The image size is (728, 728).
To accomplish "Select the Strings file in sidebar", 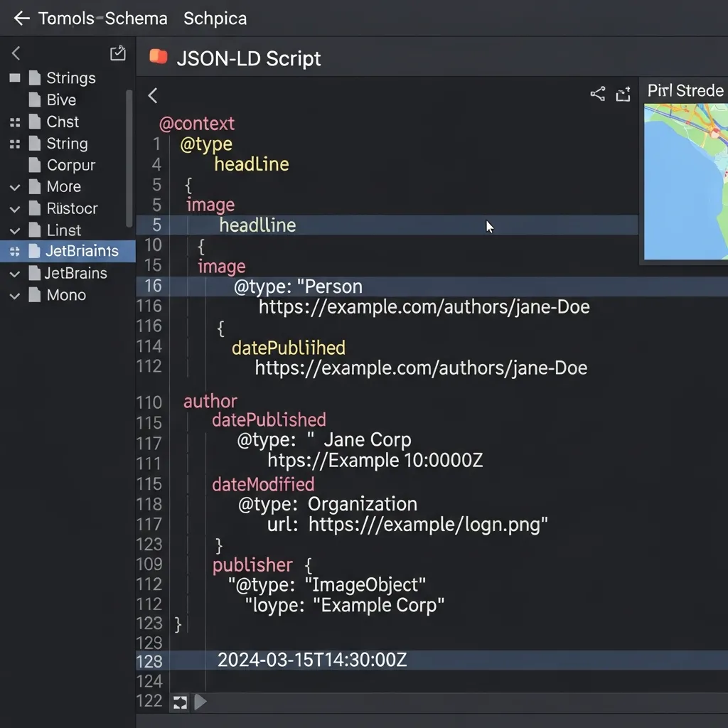I will pyautogui.click(x=70, y=78).
